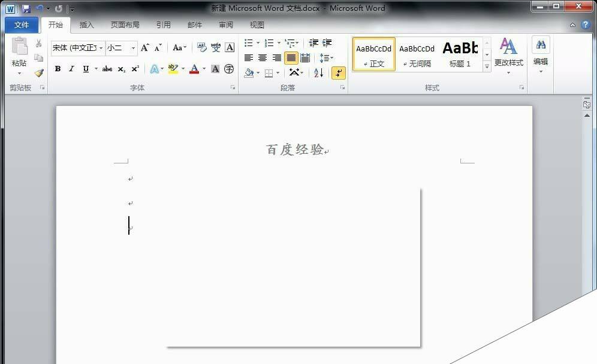Click the Multilevel List icon

coord(290,43)
